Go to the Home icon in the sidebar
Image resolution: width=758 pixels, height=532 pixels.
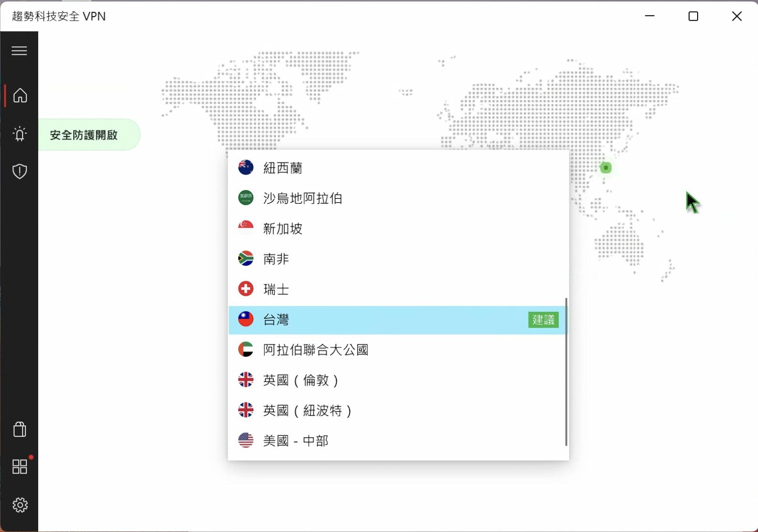tap(20, 95)
